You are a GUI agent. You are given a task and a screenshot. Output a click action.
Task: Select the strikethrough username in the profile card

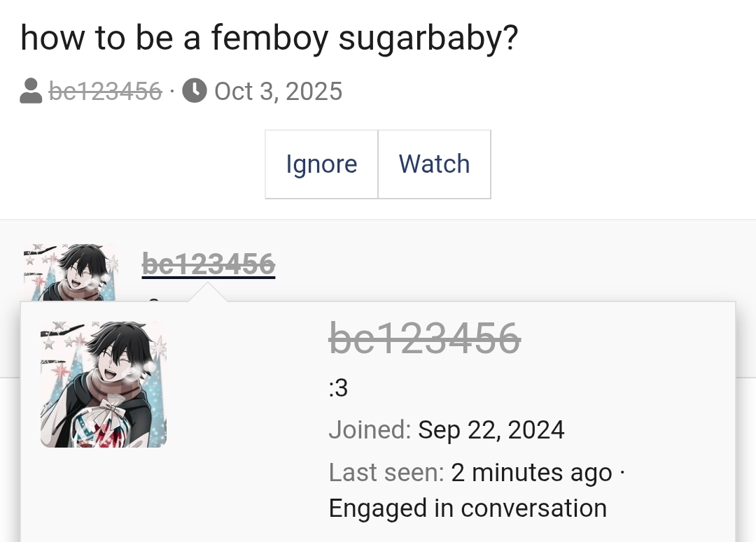pos(423,339)
